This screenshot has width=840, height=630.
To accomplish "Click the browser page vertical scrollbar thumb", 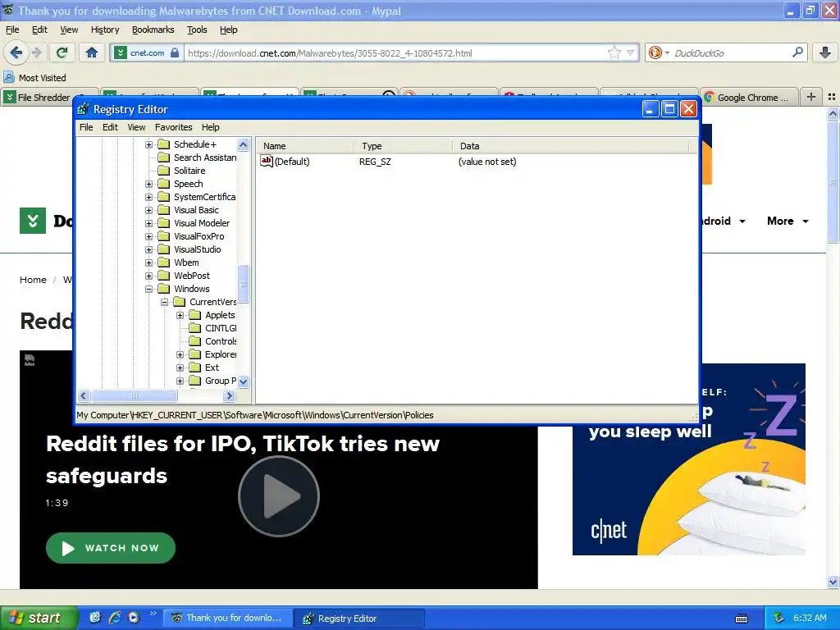I will [833, 182].
